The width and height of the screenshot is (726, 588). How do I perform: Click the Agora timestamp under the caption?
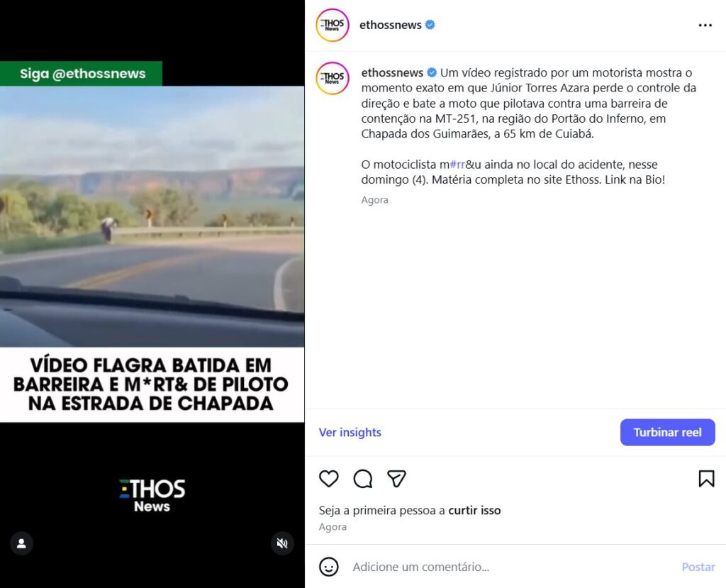[374, 200]
